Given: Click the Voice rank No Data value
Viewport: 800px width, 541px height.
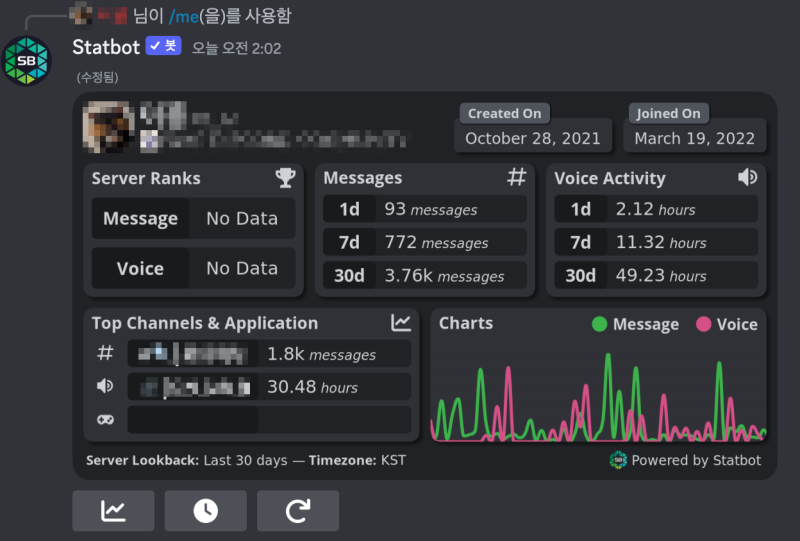Looking at the screenshot, I should [242, 268].
